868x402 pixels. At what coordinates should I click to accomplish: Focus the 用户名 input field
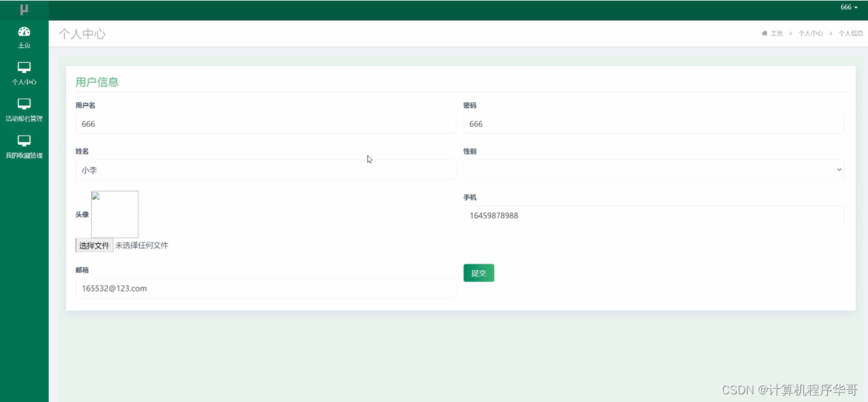click(x=265, y=124)
